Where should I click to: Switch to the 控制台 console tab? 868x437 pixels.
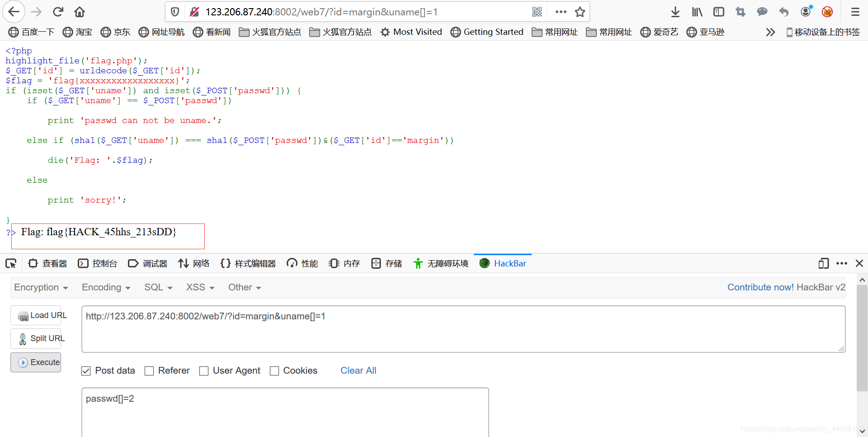[x=98, y=263]
